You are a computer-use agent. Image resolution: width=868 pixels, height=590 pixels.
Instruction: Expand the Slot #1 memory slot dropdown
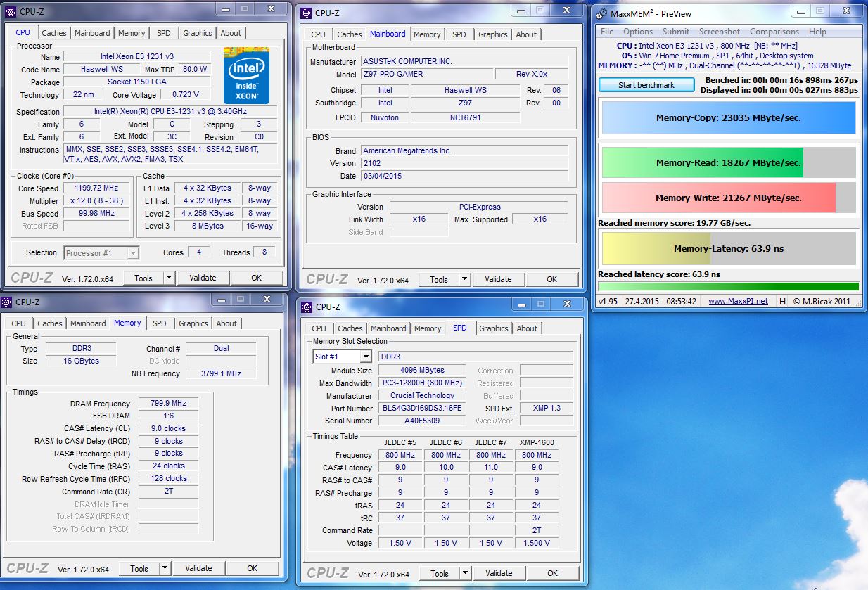[366, 357]
